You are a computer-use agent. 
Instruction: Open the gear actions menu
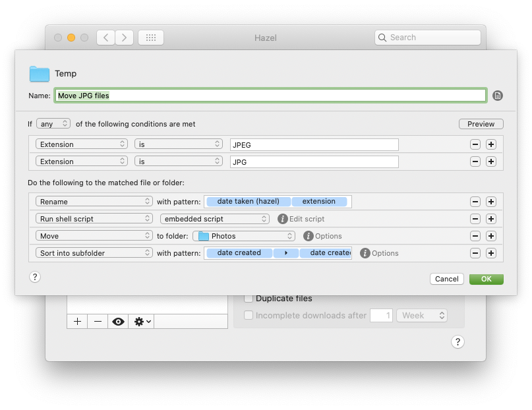tap(142, 322)
